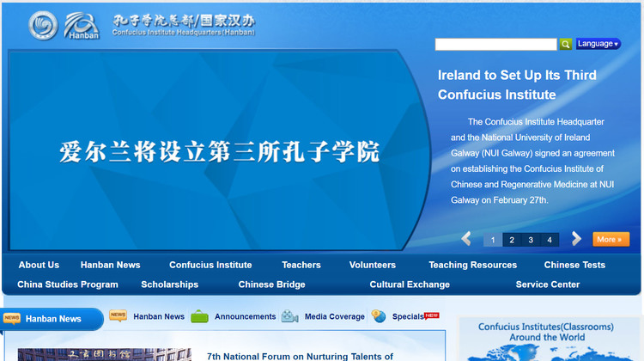The image size is (644, 361).
Task: Click the circular Confucius Institute logo
Action: (43, 26)
